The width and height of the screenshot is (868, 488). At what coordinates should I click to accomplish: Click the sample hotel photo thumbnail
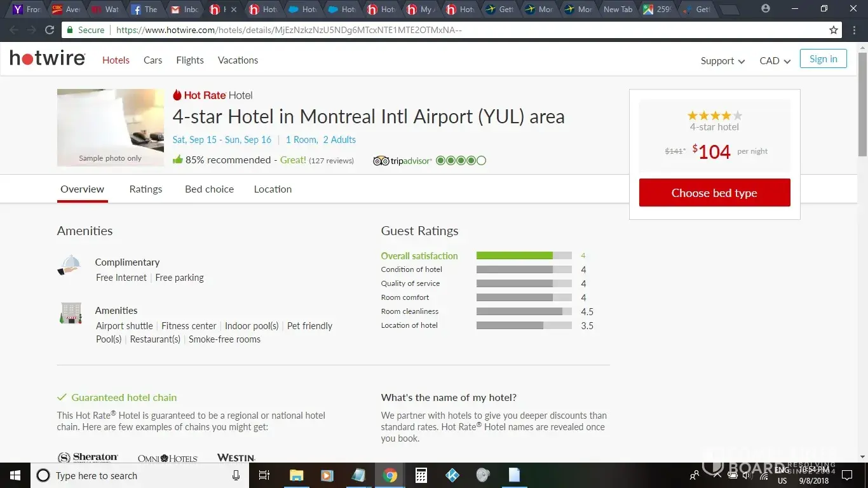click(x=111, y=127)
